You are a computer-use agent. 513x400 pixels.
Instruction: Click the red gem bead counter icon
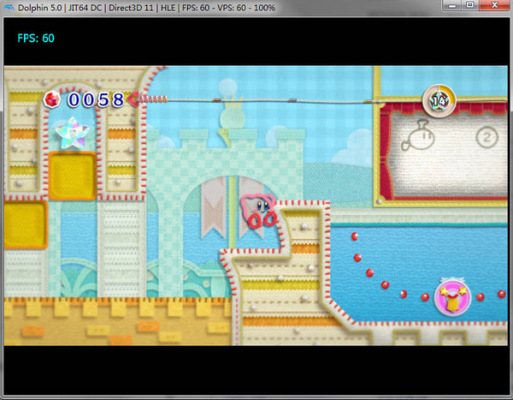pyautogui.click(x=52, y=99)
